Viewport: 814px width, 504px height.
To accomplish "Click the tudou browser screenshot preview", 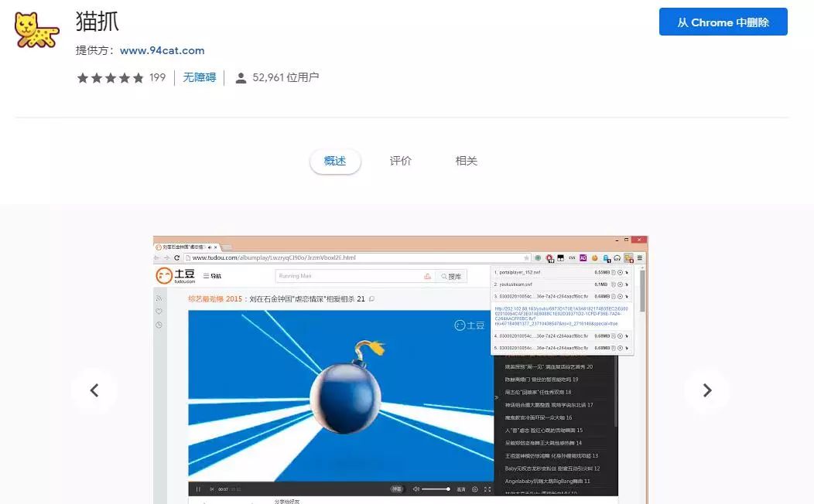I will click(x=401, y=369).
